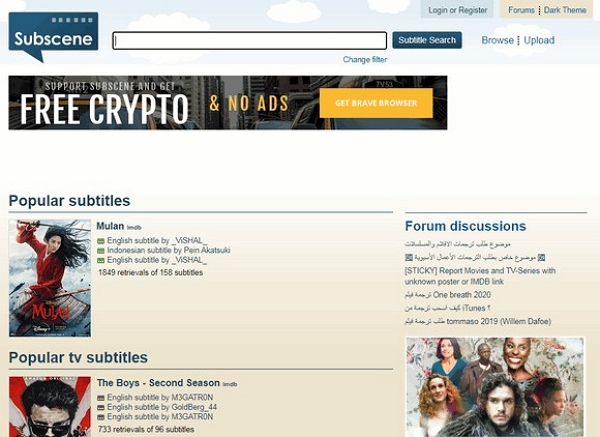Open the Upload page
Screen dimensions: 600x437
click(x=539, y=40)
